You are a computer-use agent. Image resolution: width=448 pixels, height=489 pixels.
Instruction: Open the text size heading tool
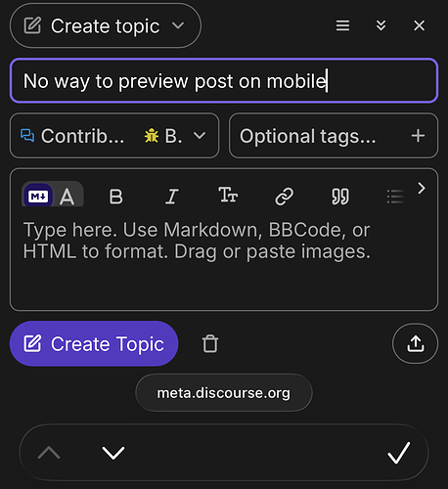click(228, 196)
